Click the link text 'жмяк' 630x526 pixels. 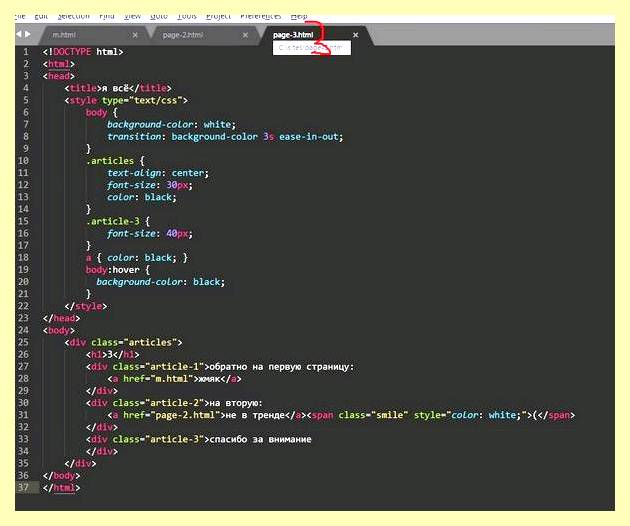(207, 379)
